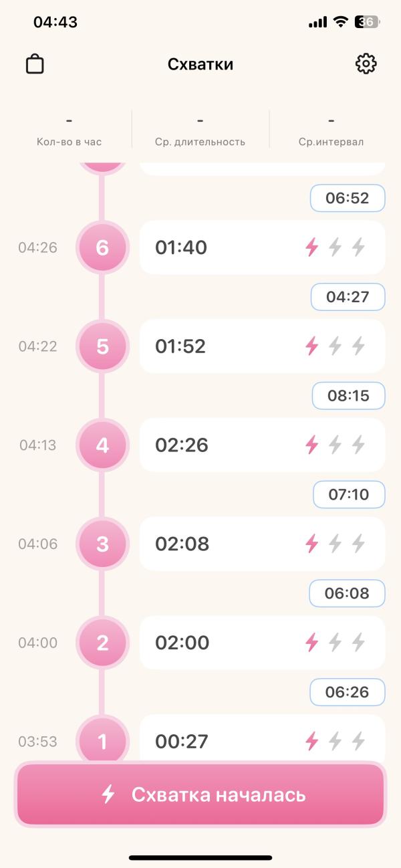Open the settings gear icon
Image resolution: width=401 pixels, height=868 pixels.
coord(366,64)
